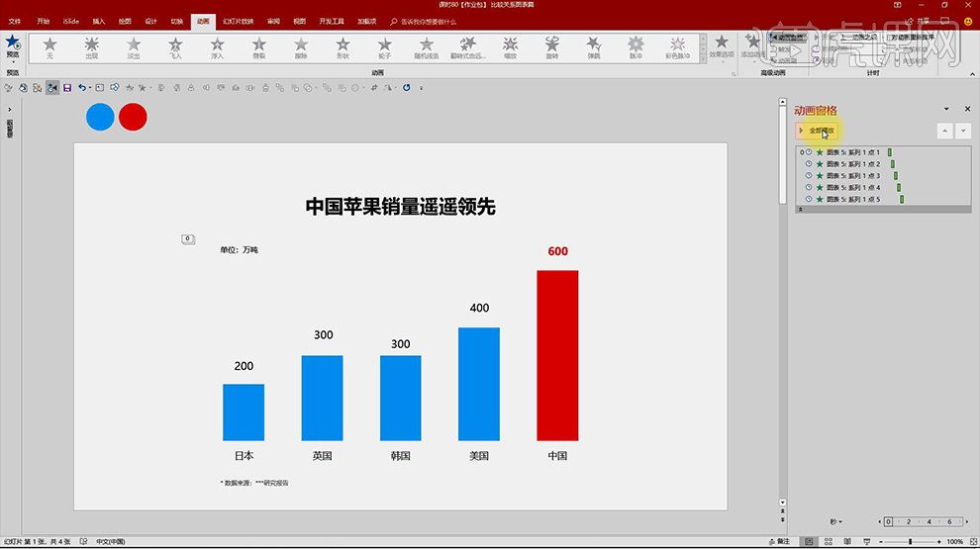The width and height of the screenshot is (980, 549).
Task: Open the 秒 (Seconds) timeline unit dropdown
Action: tap(835, 522)
